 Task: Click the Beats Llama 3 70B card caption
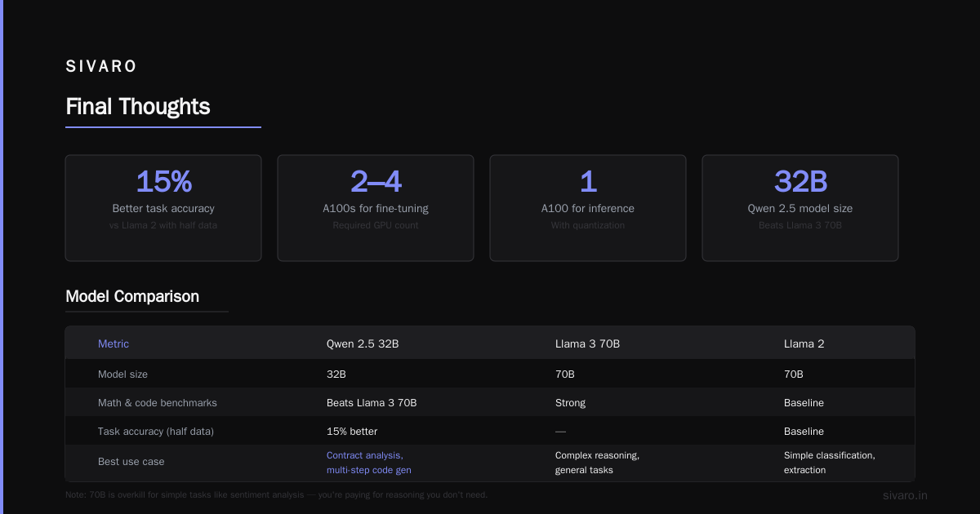point(800,225)
